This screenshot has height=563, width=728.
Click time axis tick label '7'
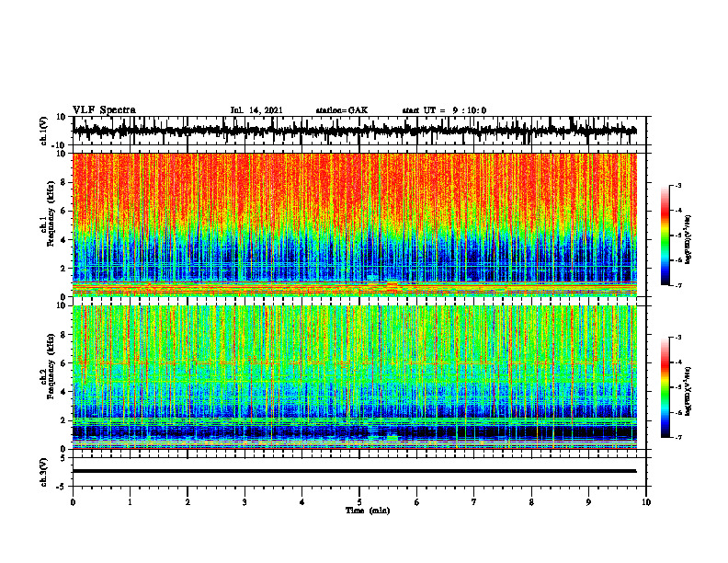pyautogui.click(x=474, y=502)
